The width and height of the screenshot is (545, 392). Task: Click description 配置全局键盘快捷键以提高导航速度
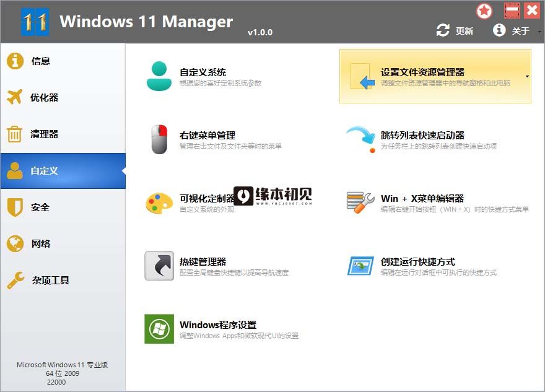(x=234, y=272)
